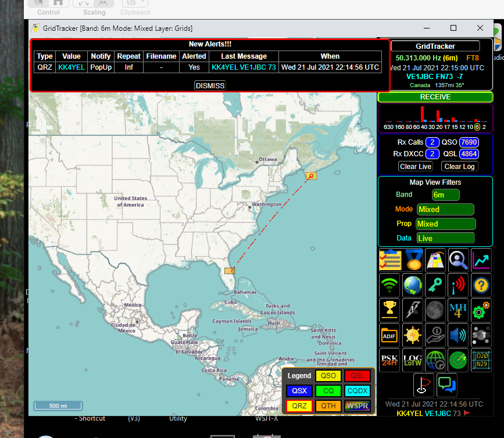
Task: Click the yellow QRZ legend swatch
Action: (x=299, y=406)
